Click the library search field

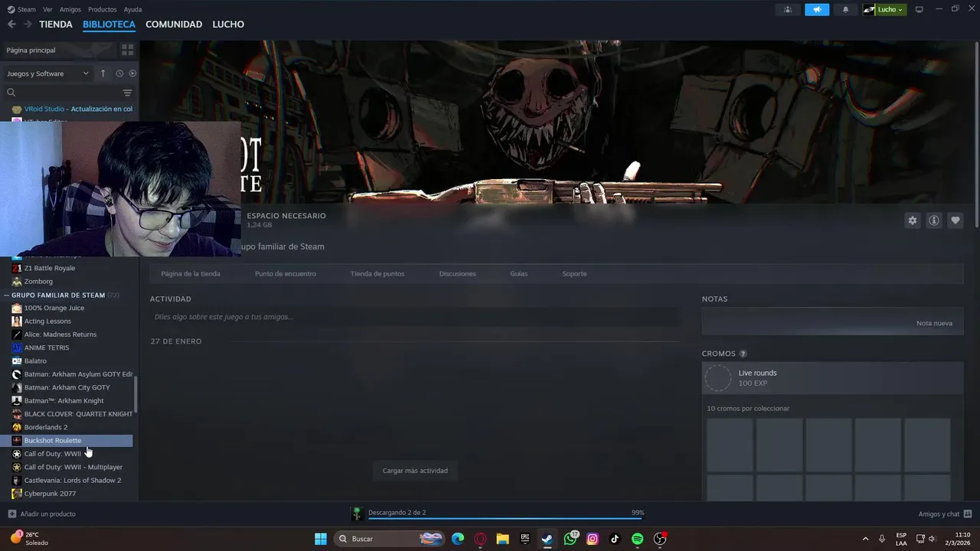(63, 93)
